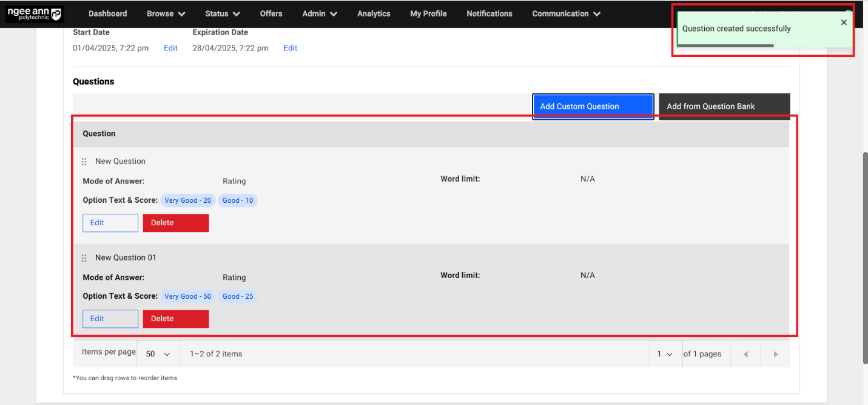The width and height of the screenshot is (868, 405).
Task: Click Add from Question Bank
Action: tap(724, 106)
